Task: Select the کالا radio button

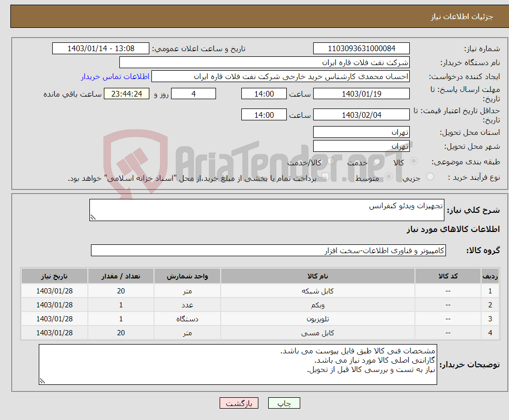Action: click(x=413, y=161)
